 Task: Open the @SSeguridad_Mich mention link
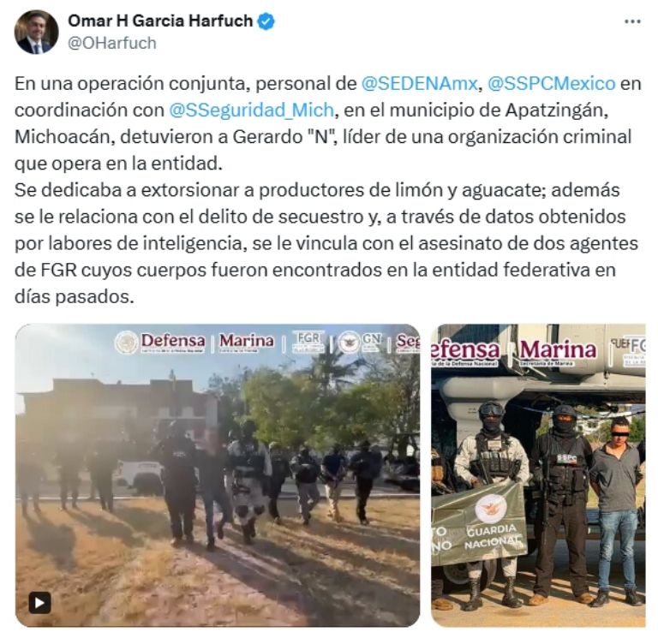[x=251, y=110]
